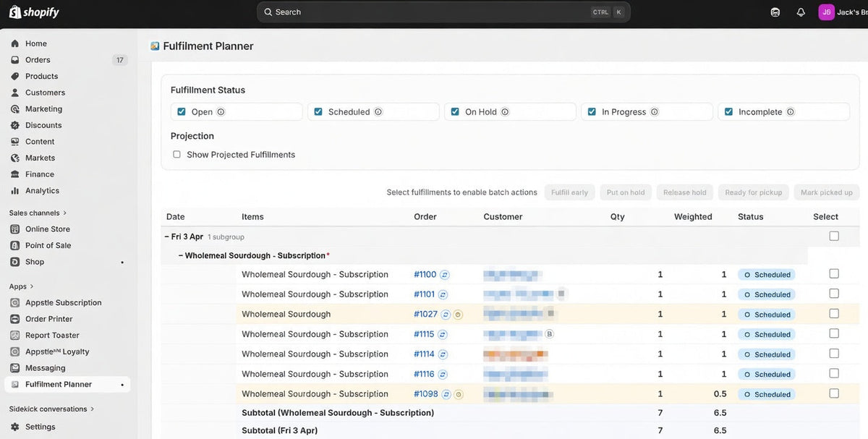Click the Report Toaster app icon
Screen dimensions: 868x439
click(x=14, y=335)
